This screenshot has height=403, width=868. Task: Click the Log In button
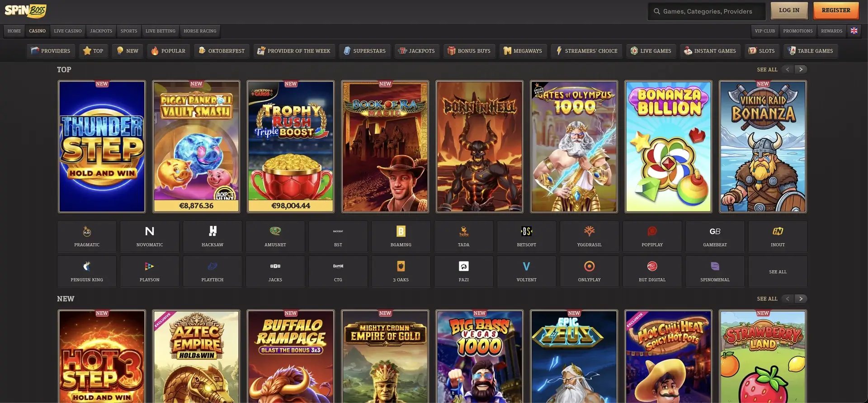789,10
